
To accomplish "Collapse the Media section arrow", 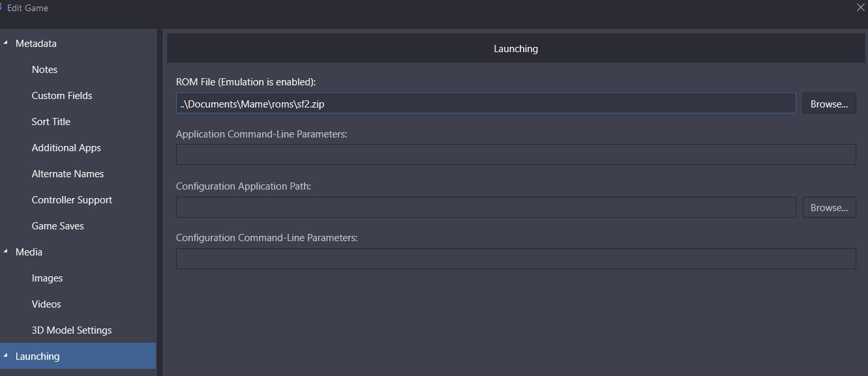I will [6, 252].
